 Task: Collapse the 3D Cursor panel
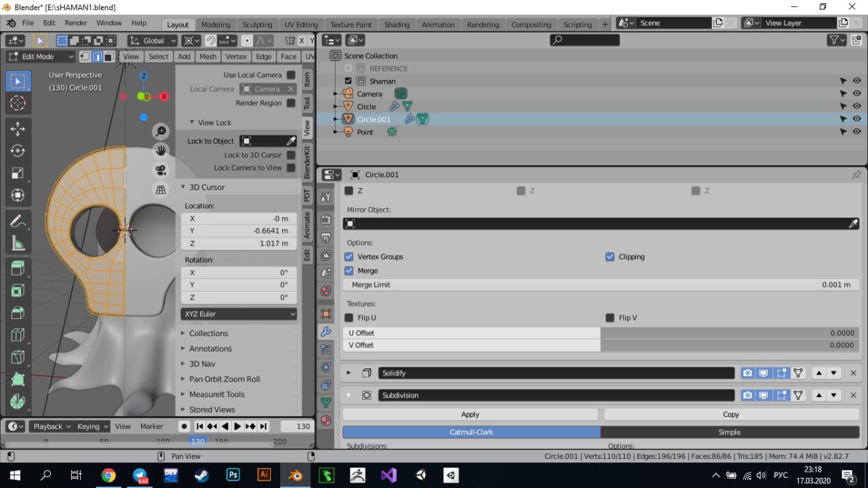(x=183, y=187)
